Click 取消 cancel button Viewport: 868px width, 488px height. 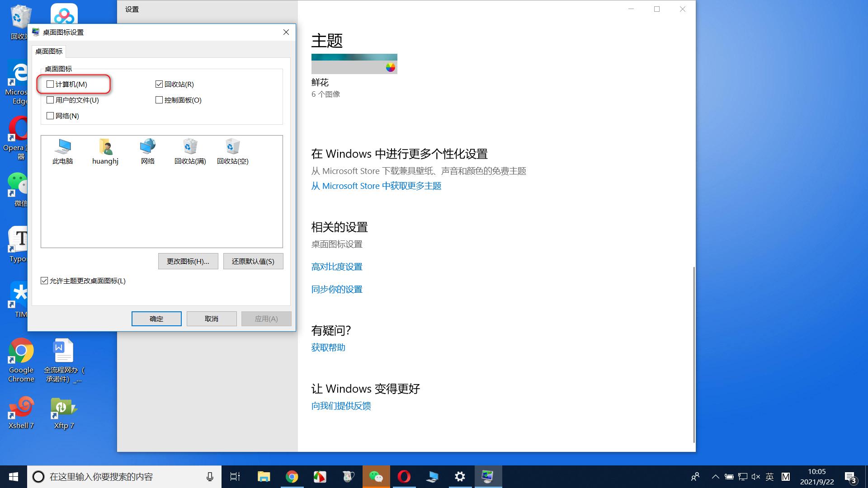point(211,318)
